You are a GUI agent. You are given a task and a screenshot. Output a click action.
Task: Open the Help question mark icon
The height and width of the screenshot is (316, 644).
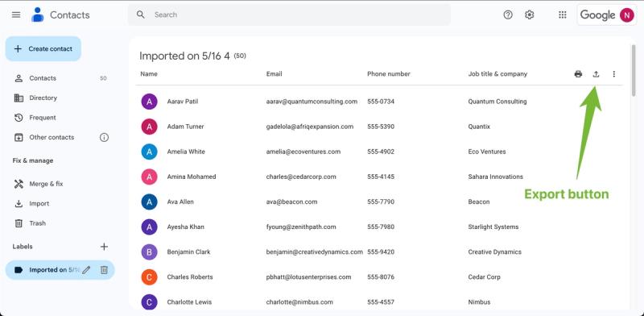coord(508,15)
